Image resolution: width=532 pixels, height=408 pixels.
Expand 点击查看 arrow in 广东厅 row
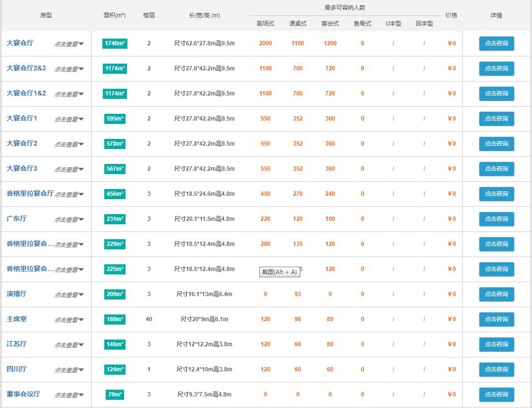(69, 219)
